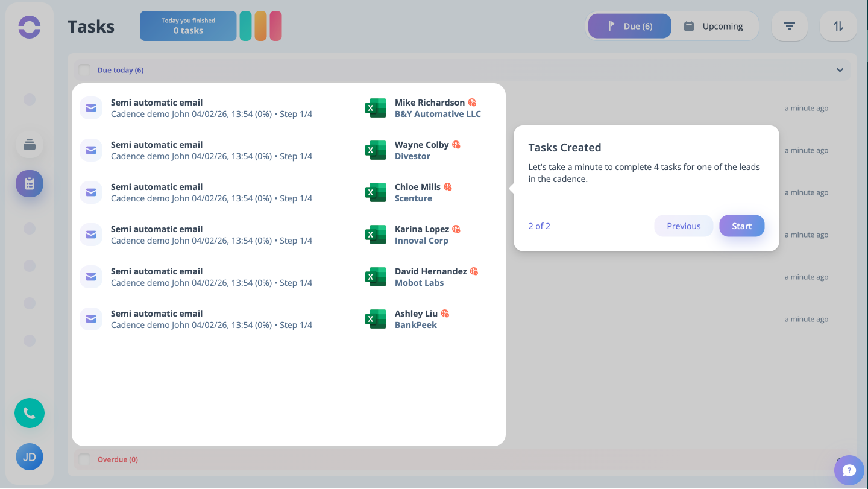Click the JD user avatar
This screenshot has height=489, width=868.
click(30, 456)
